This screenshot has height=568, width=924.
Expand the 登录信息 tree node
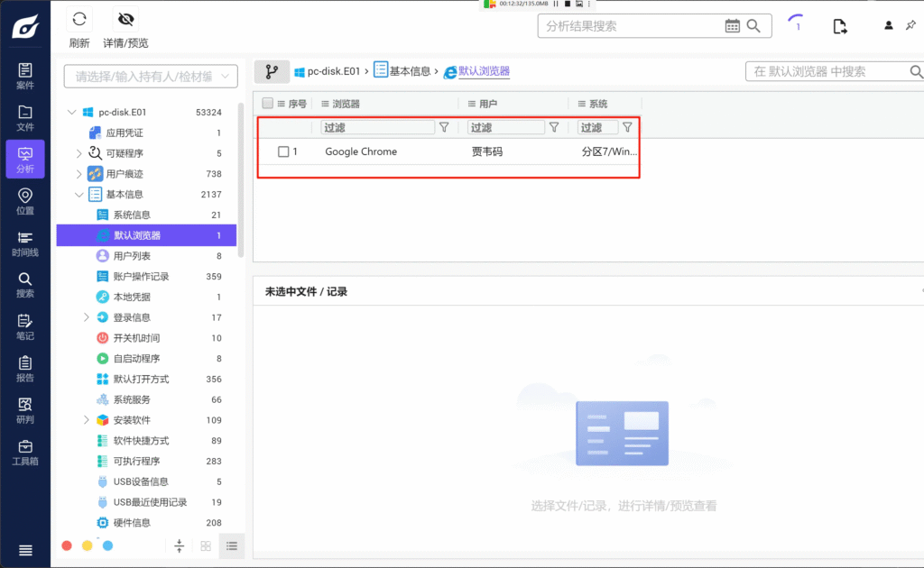click(x=86, y=317)
